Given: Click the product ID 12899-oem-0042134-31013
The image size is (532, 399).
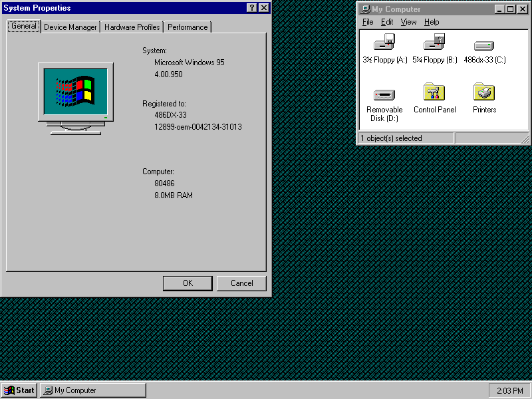Looking at the screenshot, I should tap(198, 127).
